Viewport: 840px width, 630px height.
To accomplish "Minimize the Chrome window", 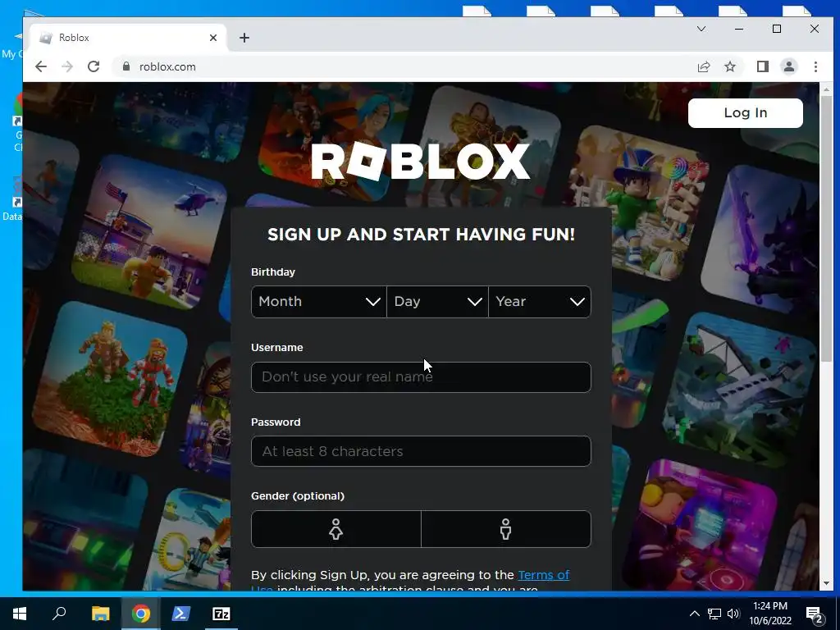I will [x=739, y=29].
